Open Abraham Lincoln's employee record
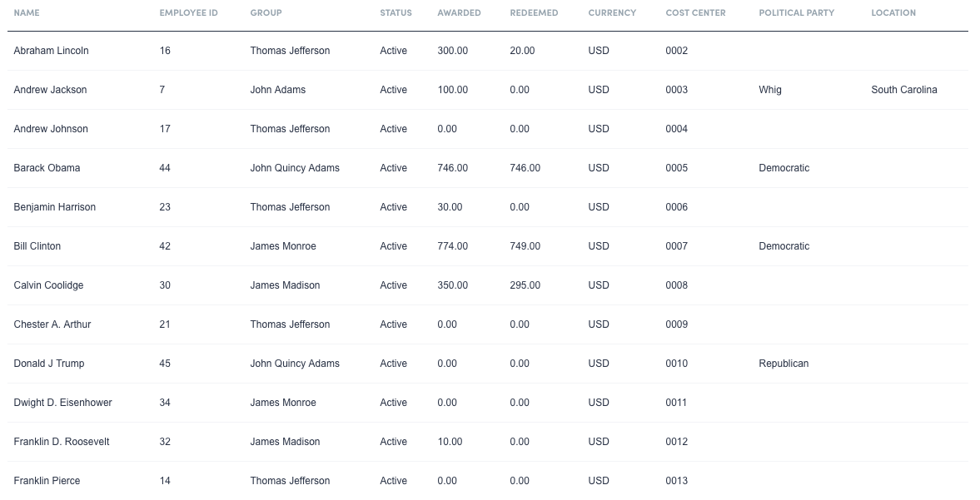Image resolution: width=980 pixels, height=500 pixels. 51,51
